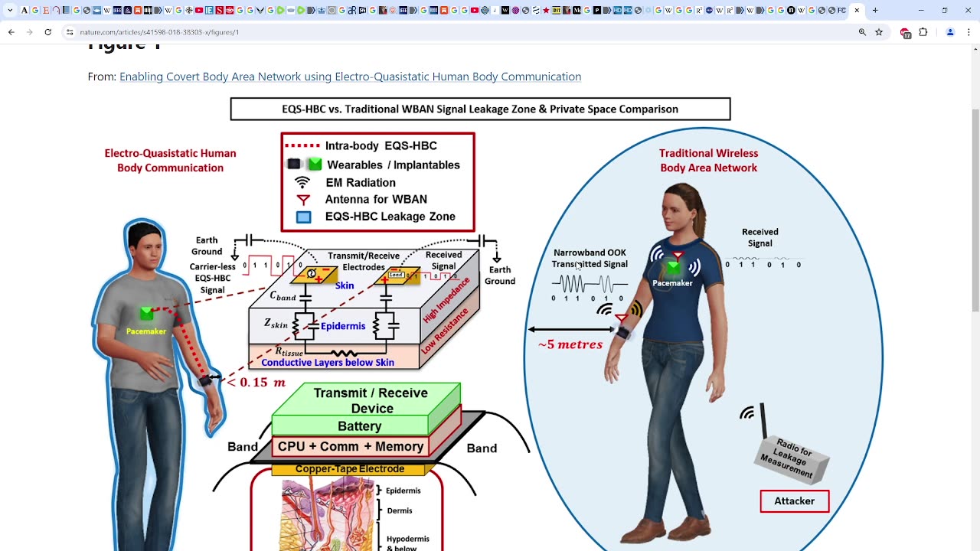Click the 'Dermis' skin layer label
The height and width of the screenshot is (551, 980).
[399, 510]
